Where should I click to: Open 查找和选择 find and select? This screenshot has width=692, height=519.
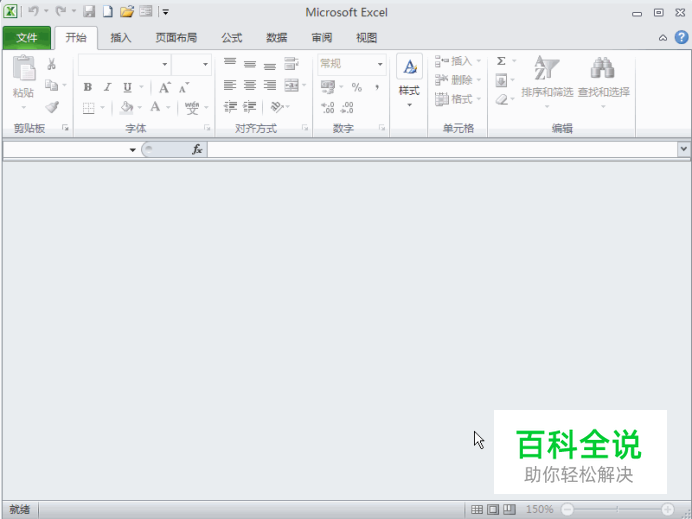[603, 82]
